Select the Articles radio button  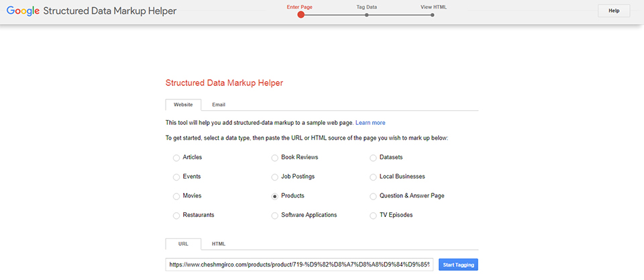tap(176, 158)
